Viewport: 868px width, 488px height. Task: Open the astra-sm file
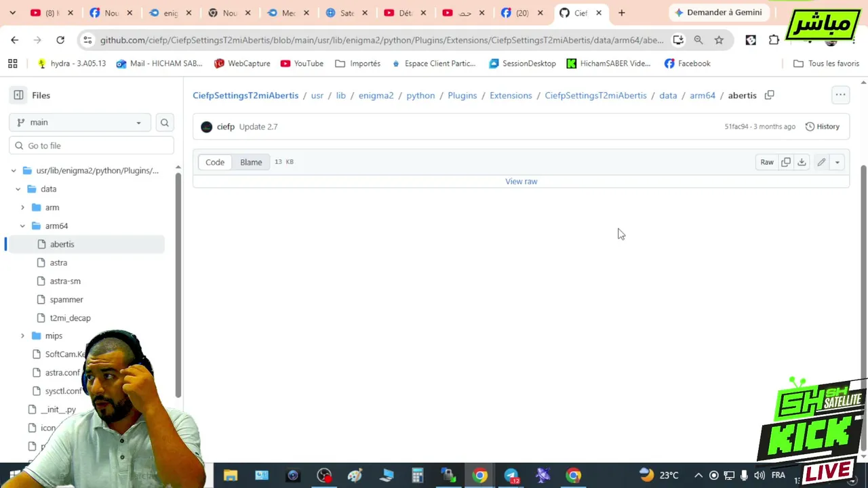pos(65,281)
